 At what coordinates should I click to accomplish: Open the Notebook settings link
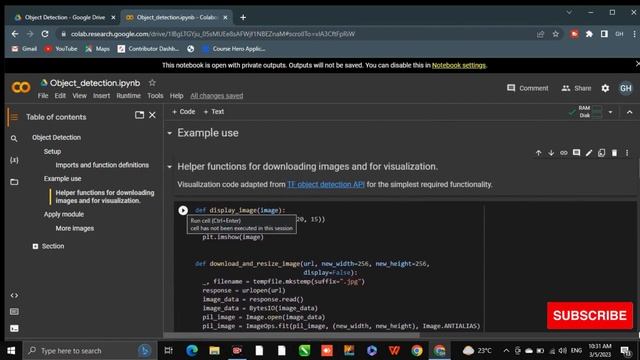tap(459, 65)
